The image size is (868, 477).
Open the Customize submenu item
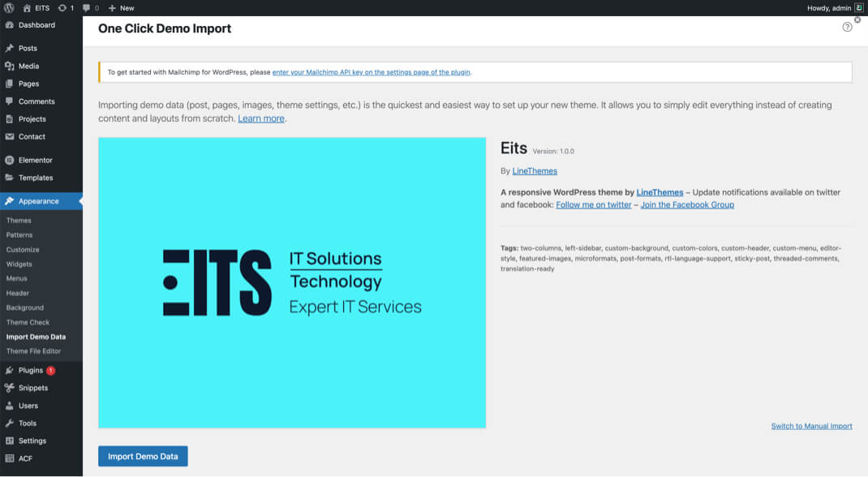pyautogui.click(x=23, y=250)
